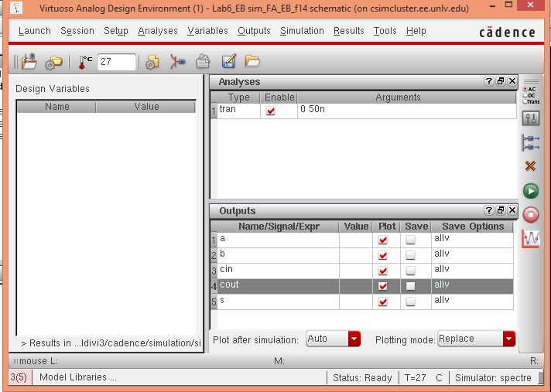This screenshot has height=392, width=551.
Task: Disable the tran analysis Enable checkbox
Action: click(x=270, y=111)
